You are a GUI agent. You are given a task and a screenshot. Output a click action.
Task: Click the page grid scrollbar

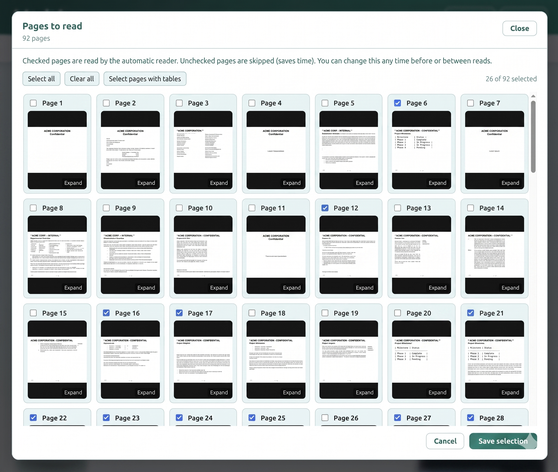pos(533,137)
